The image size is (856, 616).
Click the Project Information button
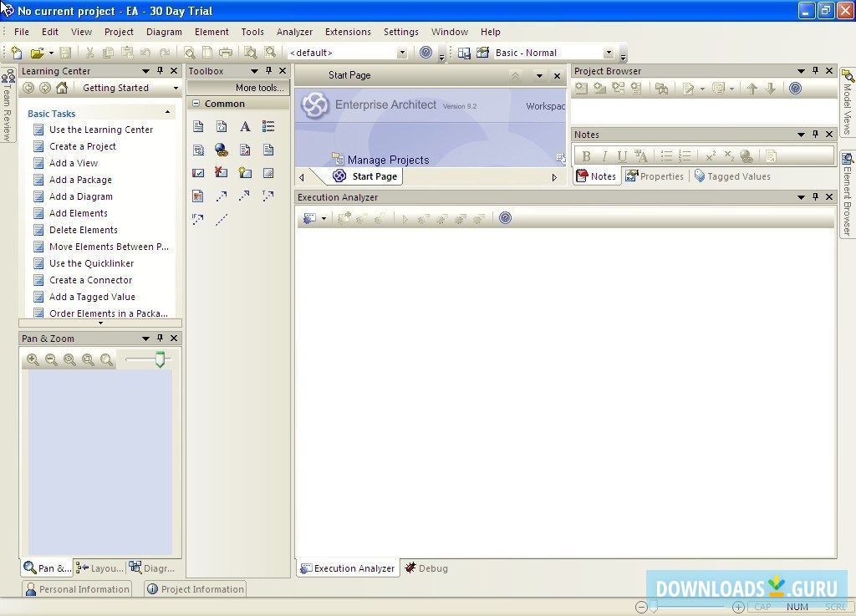196,589
